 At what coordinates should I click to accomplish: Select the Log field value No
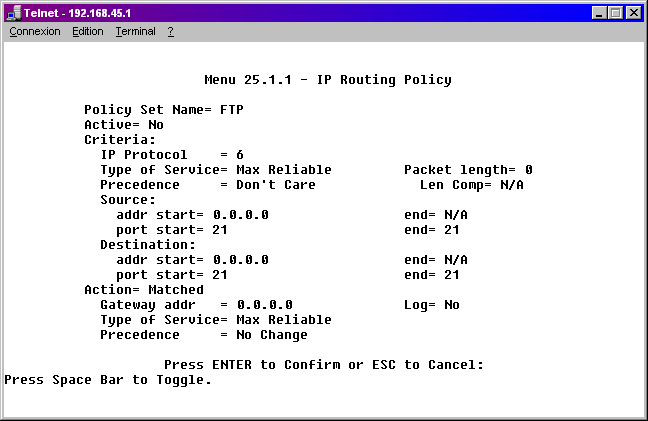(x=452, y=305)
